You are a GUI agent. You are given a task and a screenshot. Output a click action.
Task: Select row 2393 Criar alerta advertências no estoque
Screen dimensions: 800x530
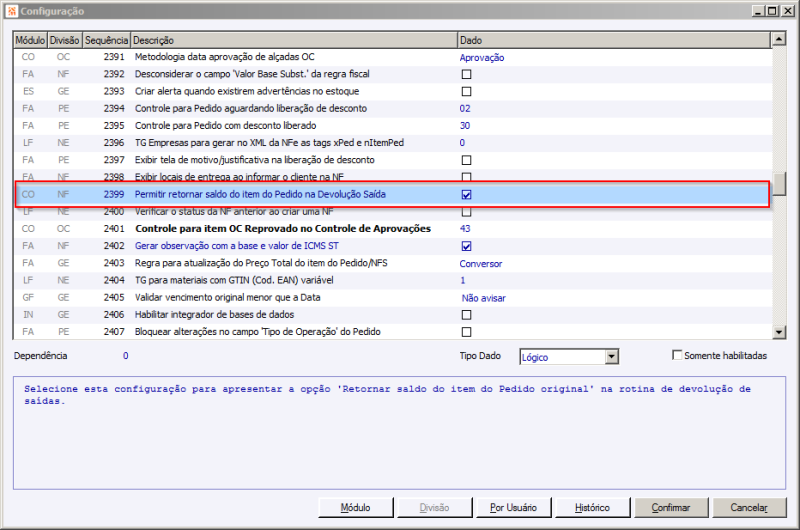pyautogui.click(x=393, y=91)
